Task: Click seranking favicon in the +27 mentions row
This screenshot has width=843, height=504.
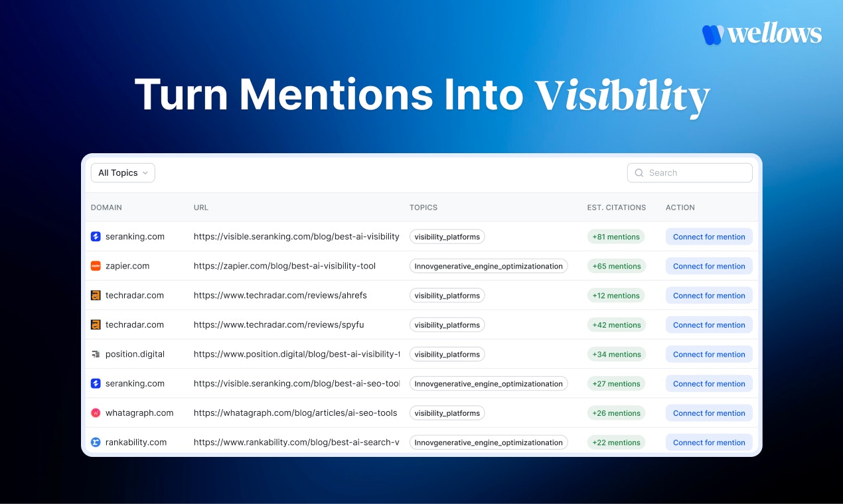Action: click(96, 383)
